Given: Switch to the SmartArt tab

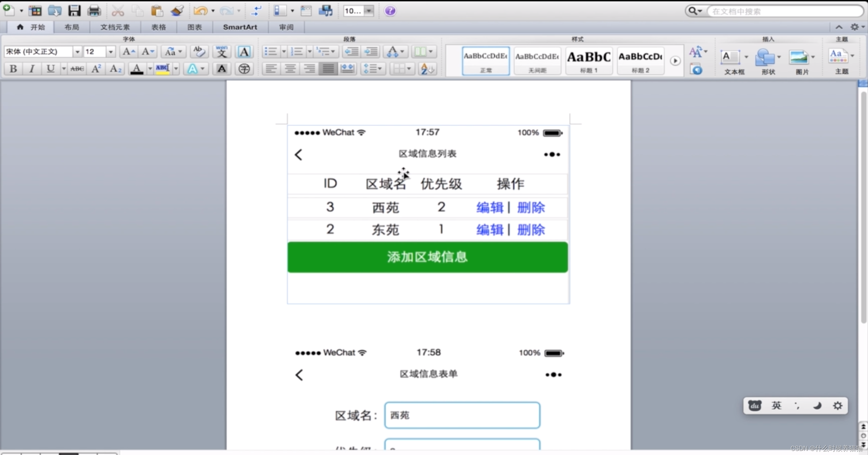Looking at the screenshot, I should (240, 27).
